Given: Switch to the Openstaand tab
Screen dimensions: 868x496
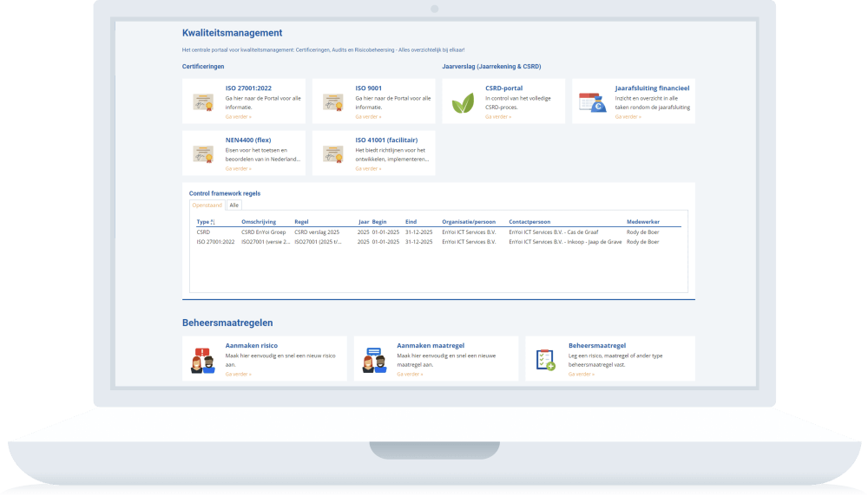Looking at the screenshot, I should click(207, 206).
